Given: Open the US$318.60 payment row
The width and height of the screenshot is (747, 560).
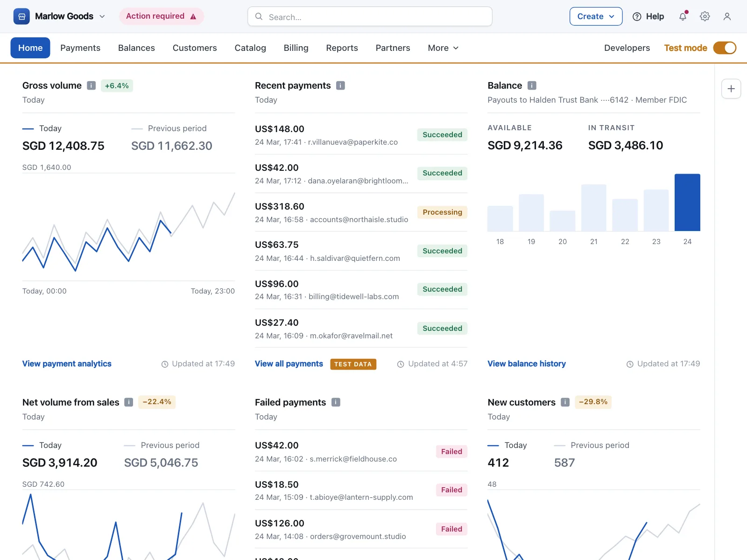Looking at the screenshot, I should pos(361,212).
